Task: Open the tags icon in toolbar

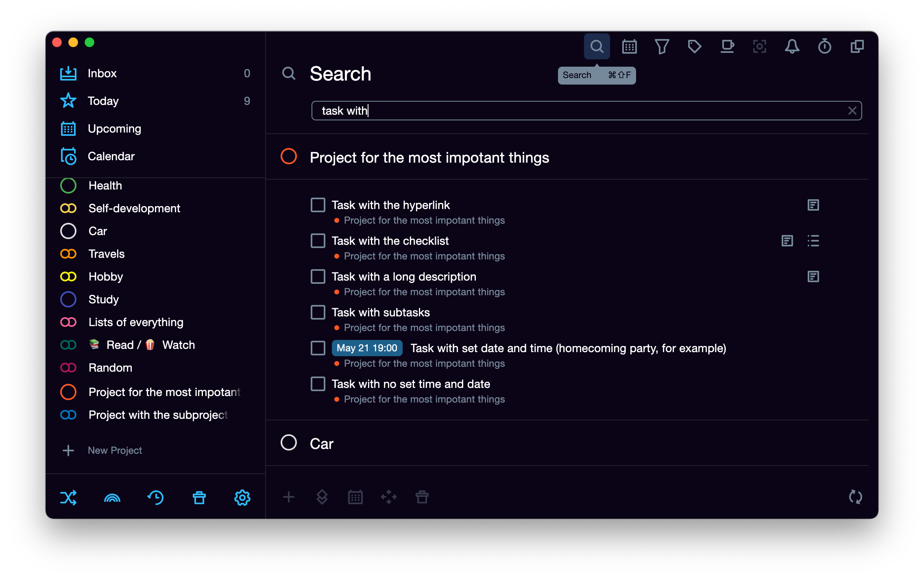Action: tap(694, 46)
